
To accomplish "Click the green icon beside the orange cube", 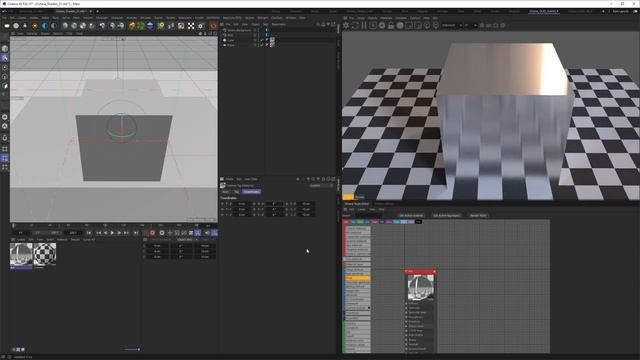I will 141,26.
